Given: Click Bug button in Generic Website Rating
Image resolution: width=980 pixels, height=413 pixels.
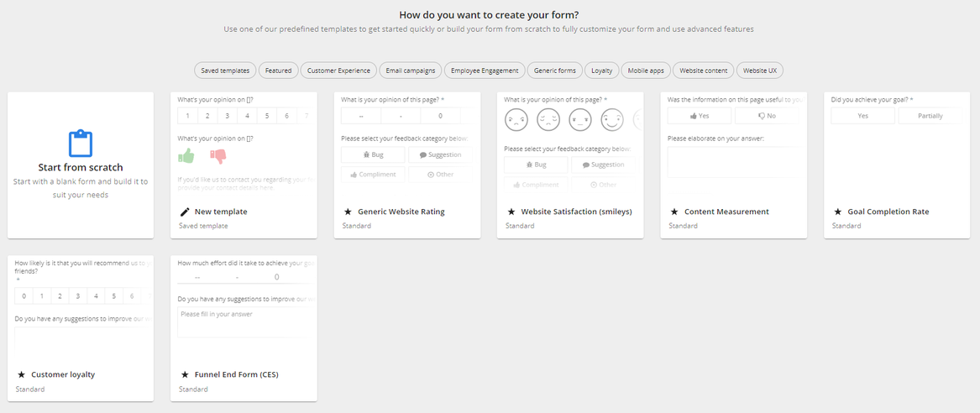Looking at the screenshot, I should point(372,154).
